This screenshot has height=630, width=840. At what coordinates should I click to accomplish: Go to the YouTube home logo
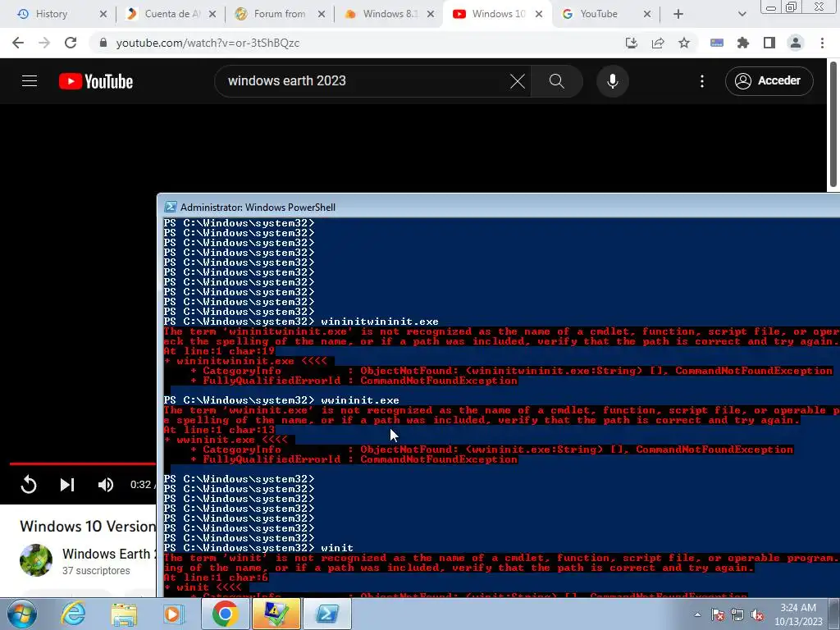pyautogui.click(x=96, y=81)
